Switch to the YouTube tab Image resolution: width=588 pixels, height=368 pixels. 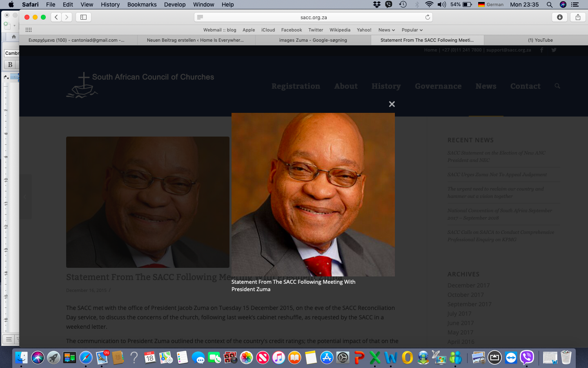pyautogui.click(x=540, y=40)
